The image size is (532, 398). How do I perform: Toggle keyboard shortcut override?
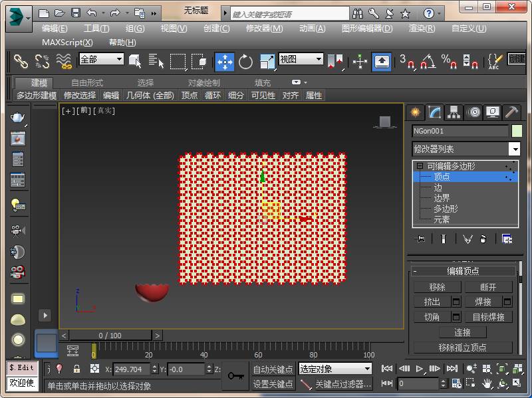point(382,62)
